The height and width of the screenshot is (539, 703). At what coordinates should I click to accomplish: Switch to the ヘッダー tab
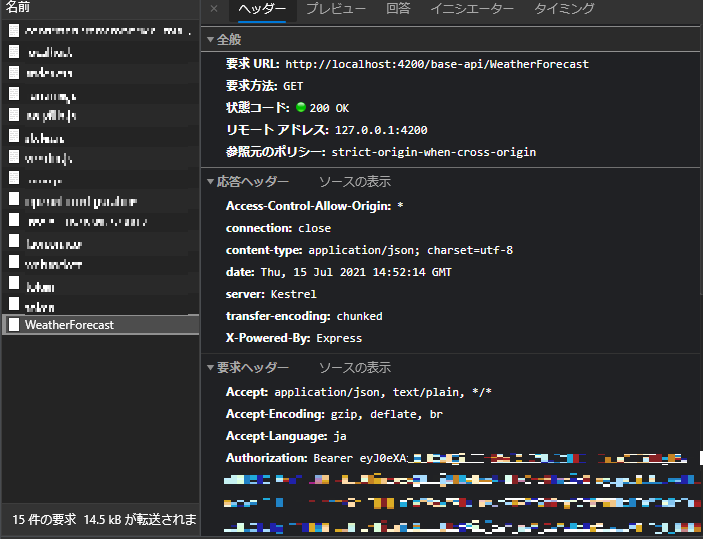pos(262,9)
